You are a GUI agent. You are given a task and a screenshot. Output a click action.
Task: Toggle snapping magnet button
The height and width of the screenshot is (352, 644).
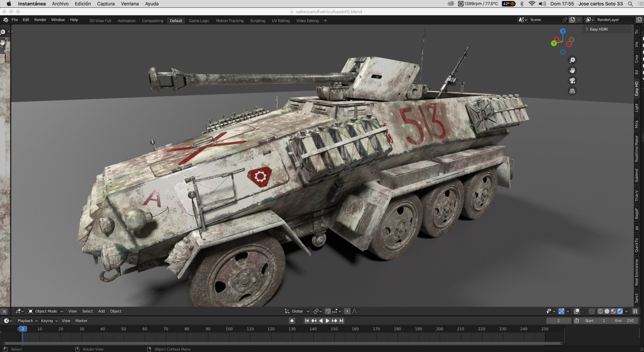(x=328, y=311)
